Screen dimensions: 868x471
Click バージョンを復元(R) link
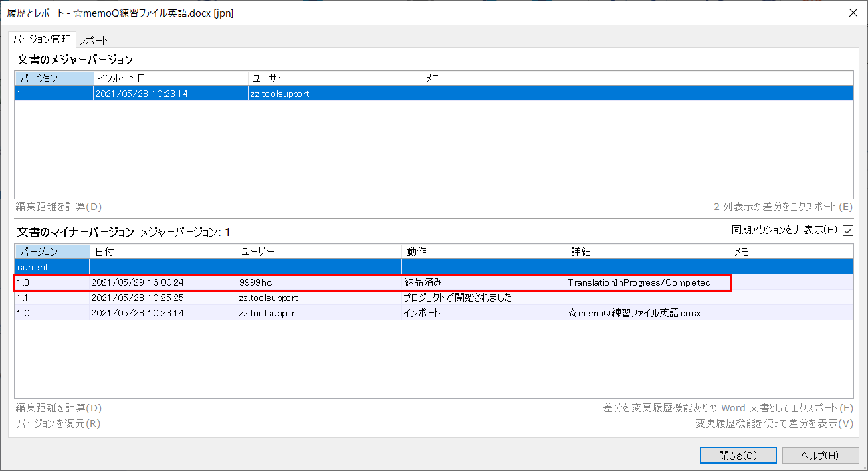[x=58, y=423]
